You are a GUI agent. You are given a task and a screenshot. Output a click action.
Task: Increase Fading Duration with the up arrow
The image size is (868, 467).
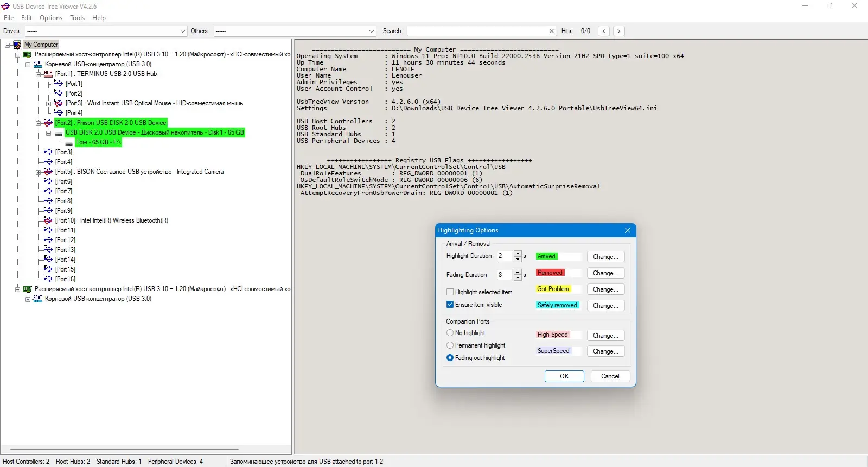(518, 272)
